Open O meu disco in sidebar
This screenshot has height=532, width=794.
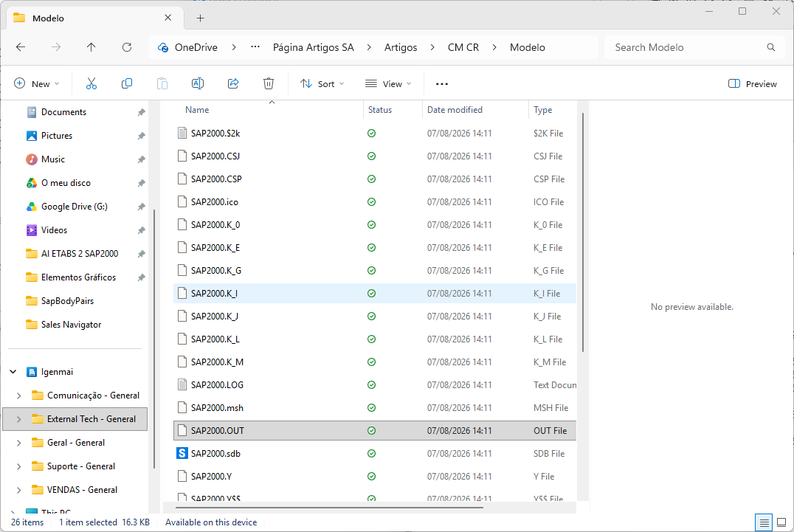pos(66,183)
